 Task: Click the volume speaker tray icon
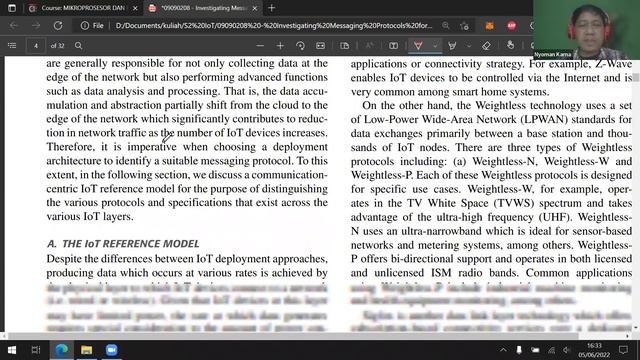567,350
